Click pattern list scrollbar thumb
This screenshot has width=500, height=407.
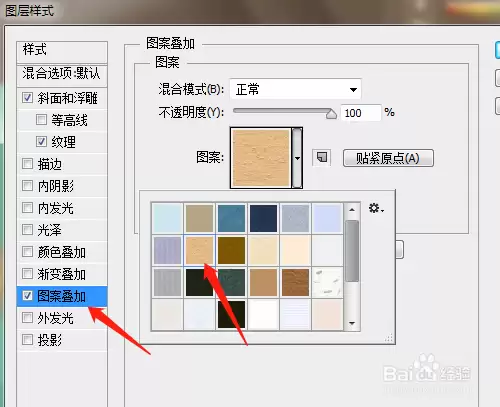(x=352, y=251)
